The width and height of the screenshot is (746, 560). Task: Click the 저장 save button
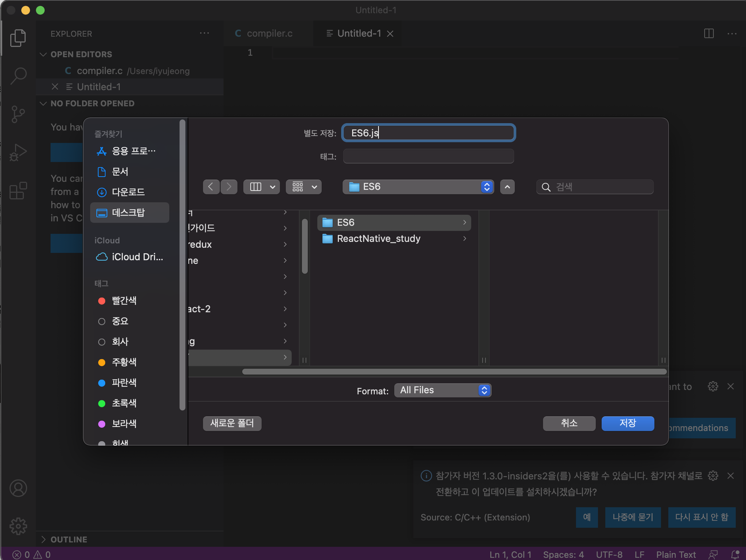[627, 423]
